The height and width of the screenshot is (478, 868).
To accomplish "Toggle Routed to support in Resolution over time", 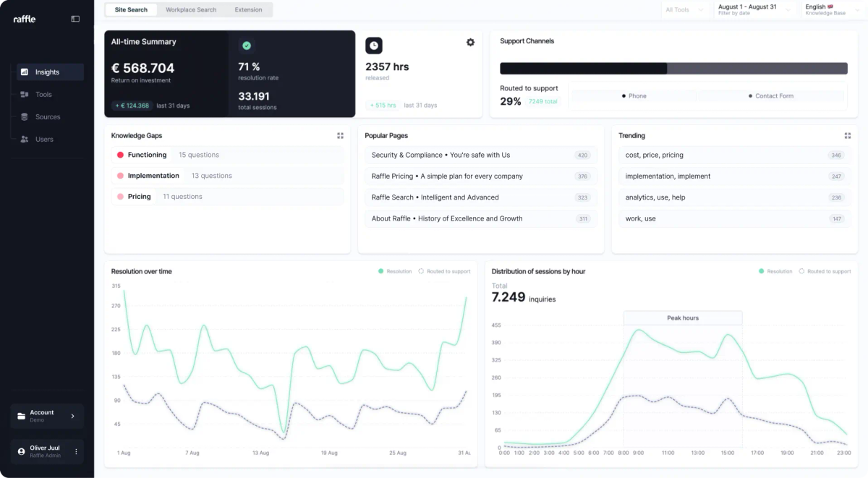I will pos(444,272).
